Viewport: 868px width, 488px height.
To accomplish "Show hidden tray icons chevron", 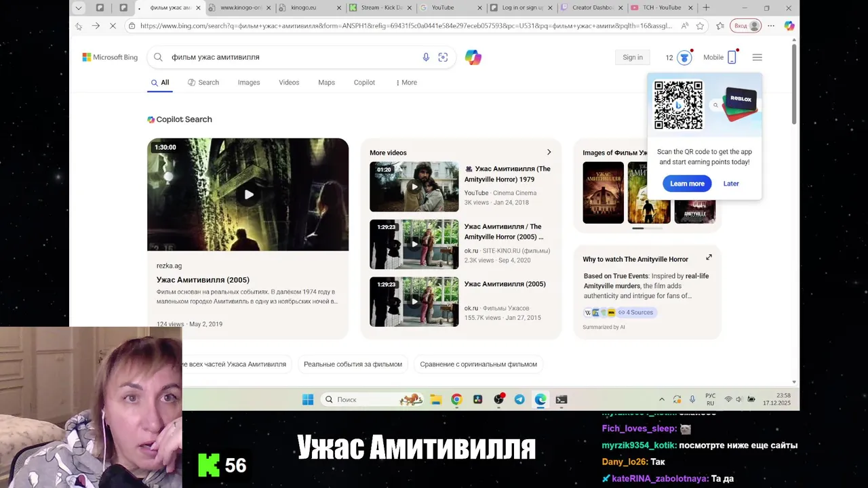I will click(x=662, y=399).
